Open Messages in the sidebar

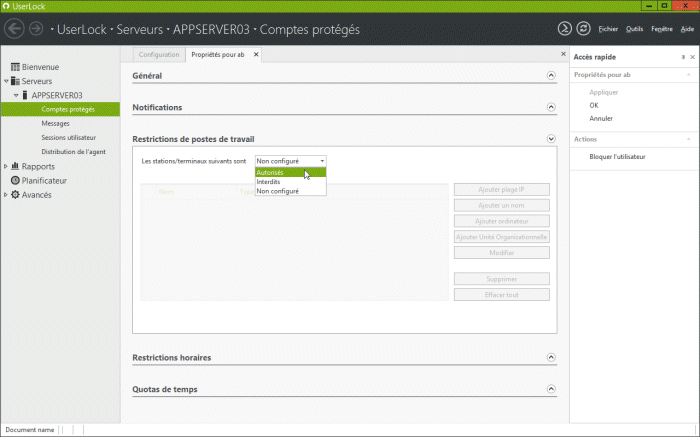55,123
